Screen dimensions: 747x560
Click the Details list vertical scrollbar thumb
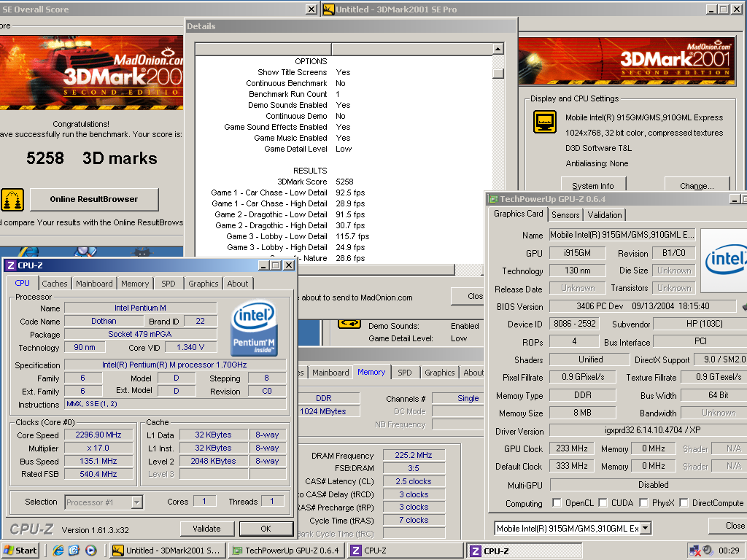point(498,74)
